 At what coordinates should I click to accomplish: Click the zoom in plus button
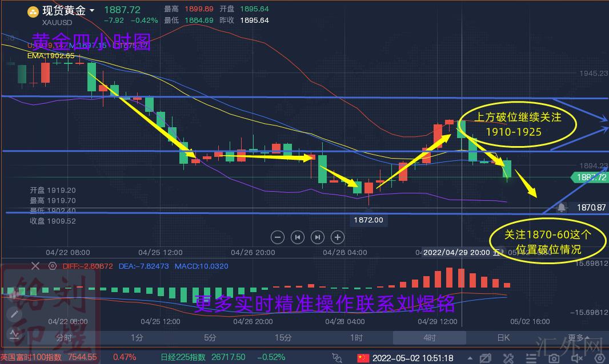338,237
